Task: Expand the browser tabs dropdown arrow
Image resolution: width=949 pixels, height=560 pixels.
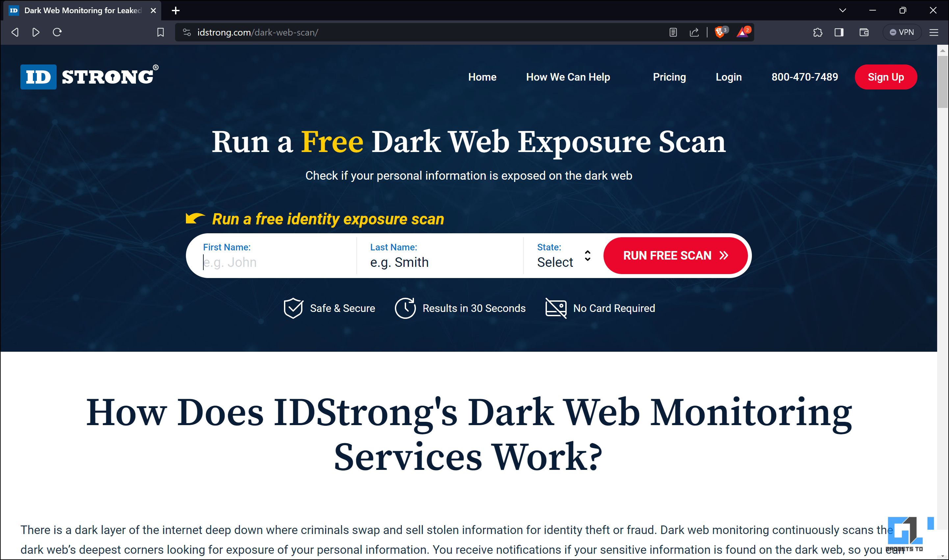Action: (843, 10)
